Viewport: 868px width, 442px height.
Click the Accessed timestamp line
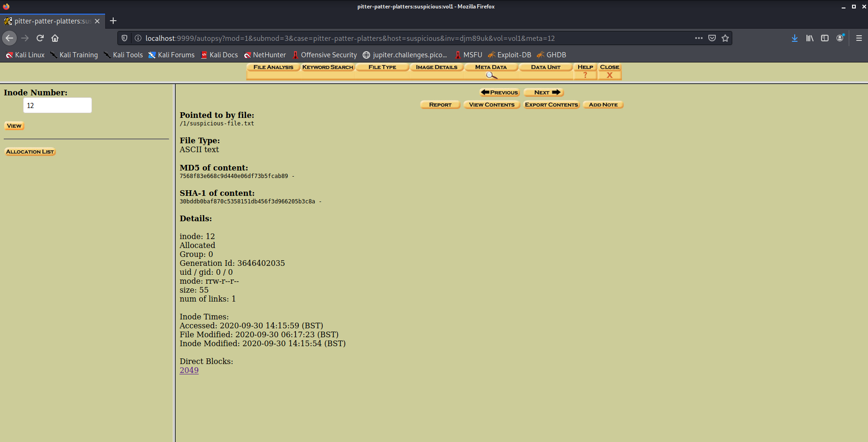[252, 326]
